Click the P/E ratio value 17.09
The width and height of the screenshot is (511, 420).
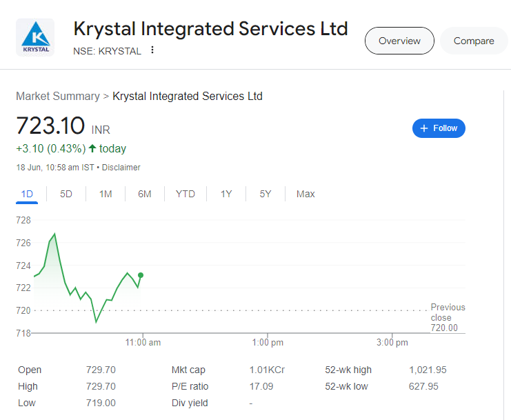(x=261, y=386)
